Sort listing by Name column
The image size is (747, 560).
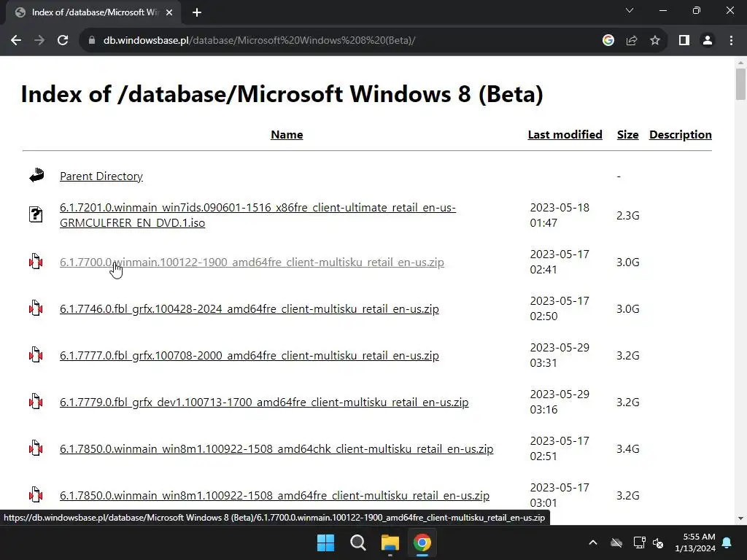(x=287, y=135)
